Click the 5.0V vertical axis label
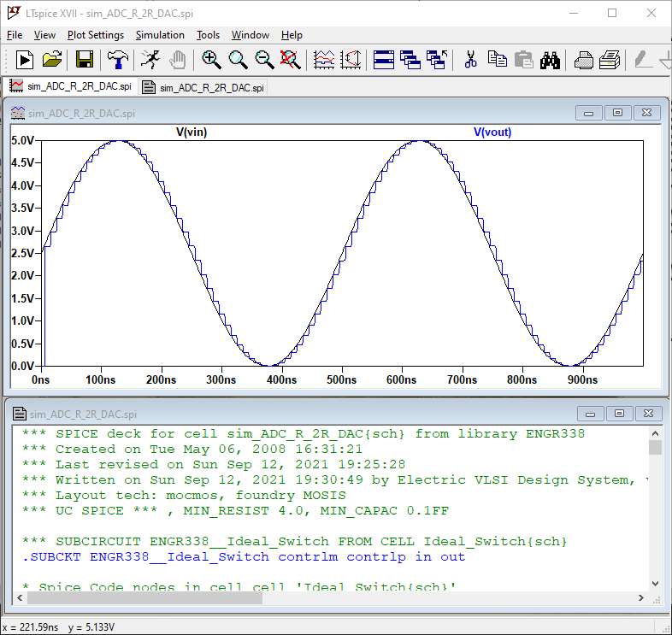672x635 pixels. pyautogui.click(x=23, y=140)
